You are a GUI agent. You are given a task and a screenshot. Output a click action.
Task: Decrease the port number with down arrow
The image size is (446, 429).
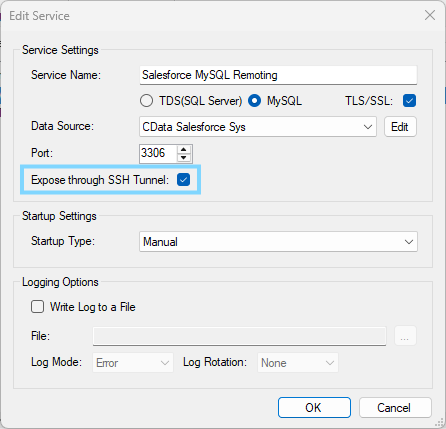[184, 158]
